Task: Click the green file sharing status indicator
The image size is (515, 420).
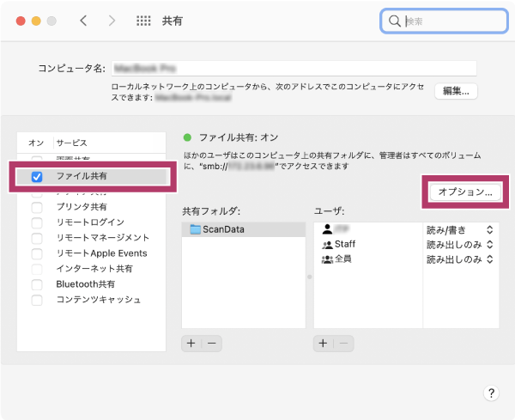Action: tap(187, 137)
